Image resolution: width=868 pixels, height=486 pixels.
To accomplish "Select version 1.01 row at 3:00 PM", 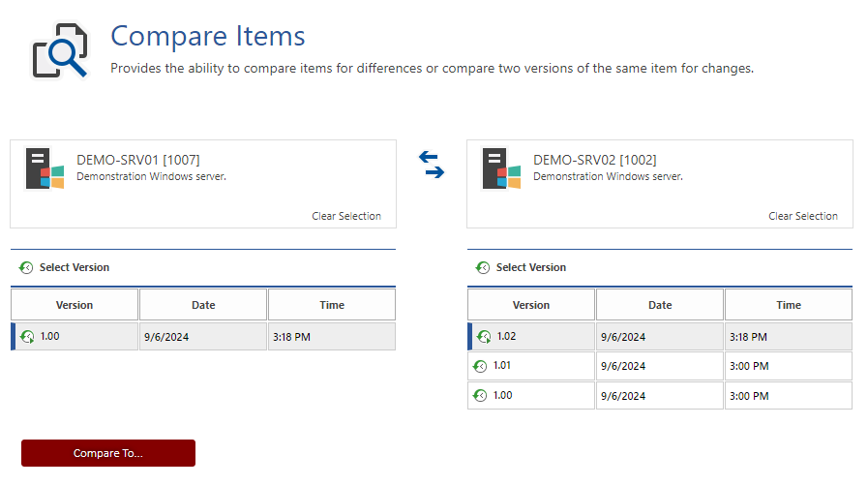I will click(x=660, y=366).
